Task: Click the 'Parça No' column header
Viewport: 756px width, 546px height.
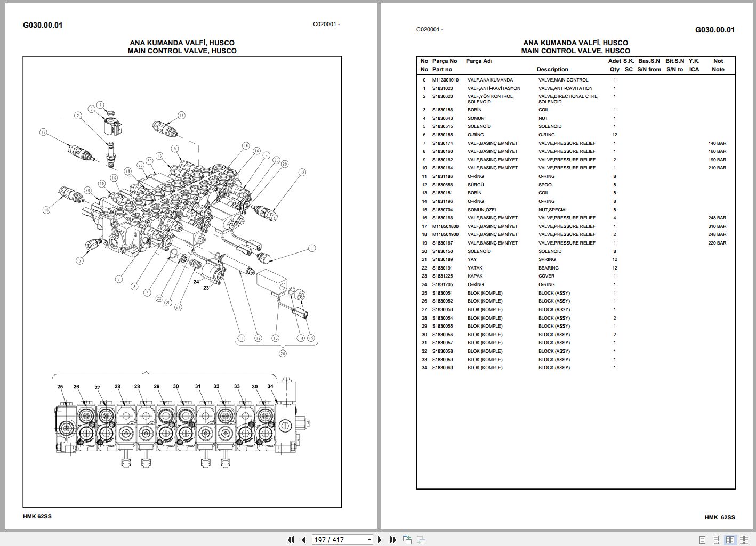Action: click(x=445, y=61)
